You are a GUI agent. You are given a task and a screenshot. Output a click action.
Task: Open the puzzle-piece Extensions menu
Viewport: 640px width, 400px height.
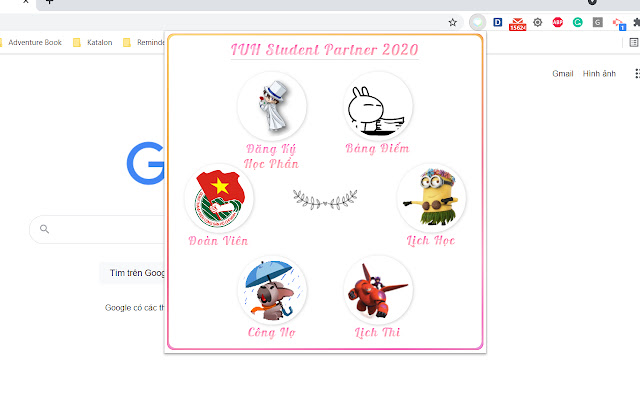(x=637, y=22)
